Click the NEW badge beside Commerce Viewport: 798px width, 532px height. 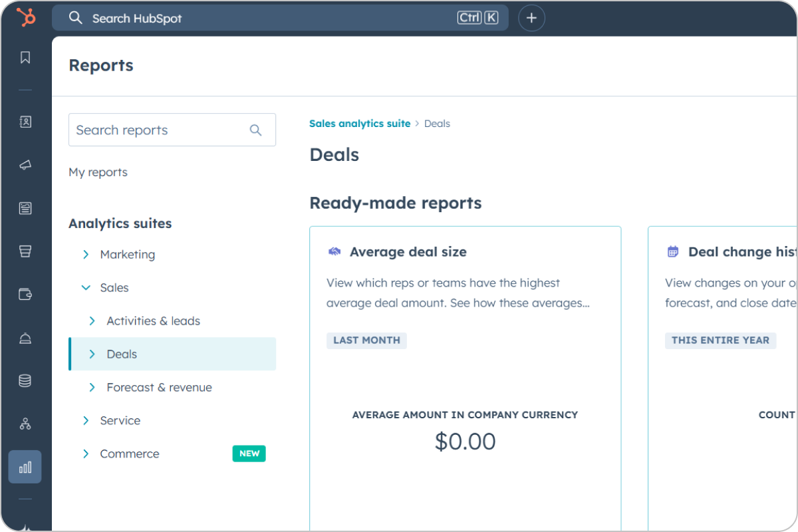pos(249,454)
